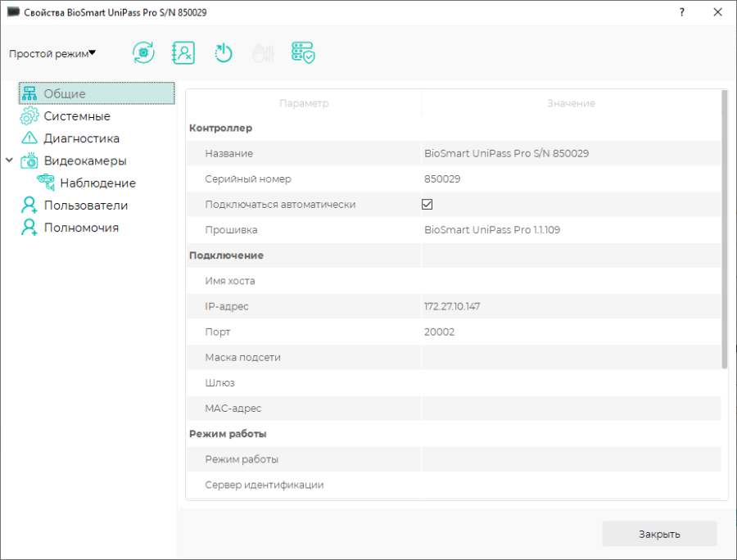Show the Полномочия section
Screen dimensions: 737x560
[x=81, y=228]
